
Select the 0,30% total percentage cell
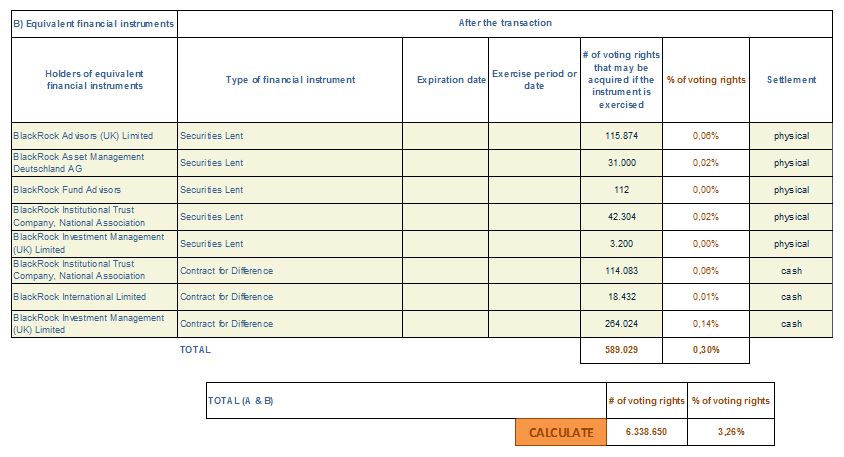706,350
